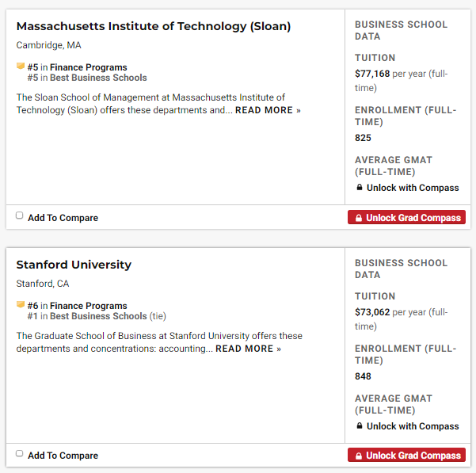Click the ranking badge icon beside MIT's #5 ranking
Viewport: 476px width, 473px height.
(21, 67)
